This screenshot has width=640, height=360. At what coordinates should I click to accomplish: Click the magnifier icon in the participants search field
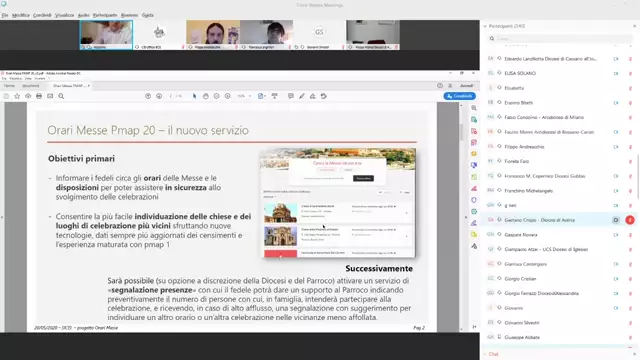tap(492, 39)
